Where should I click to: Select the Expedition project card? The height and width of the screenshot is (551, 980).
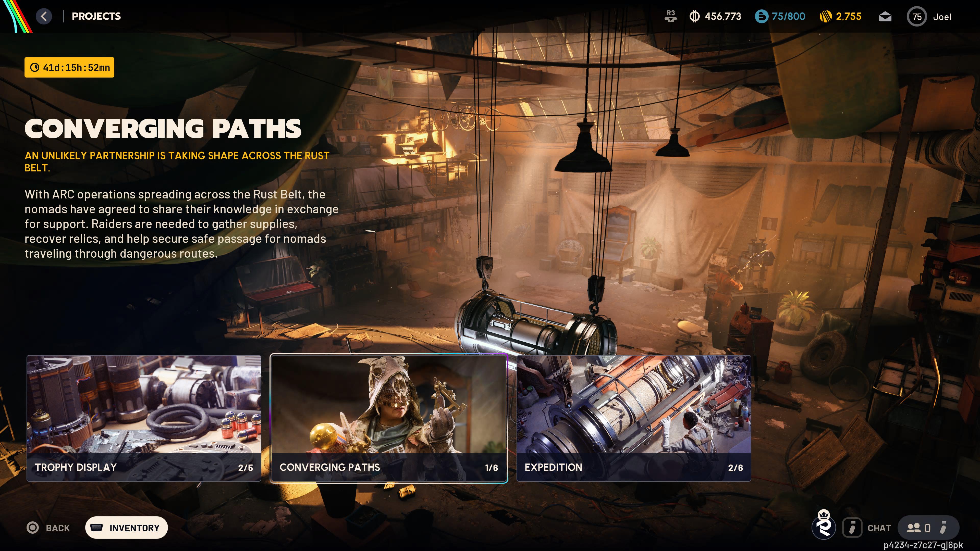(634, 418)
